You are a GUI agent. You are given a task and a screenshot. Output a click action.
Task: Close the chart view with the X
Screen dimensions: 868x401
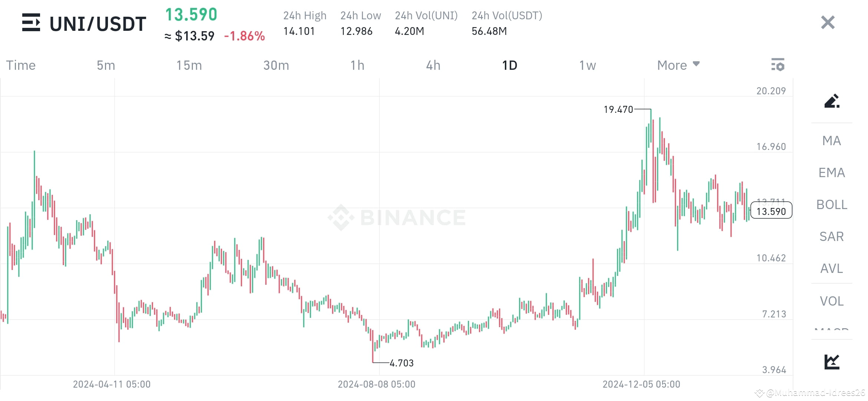click(x=827, y=23)
